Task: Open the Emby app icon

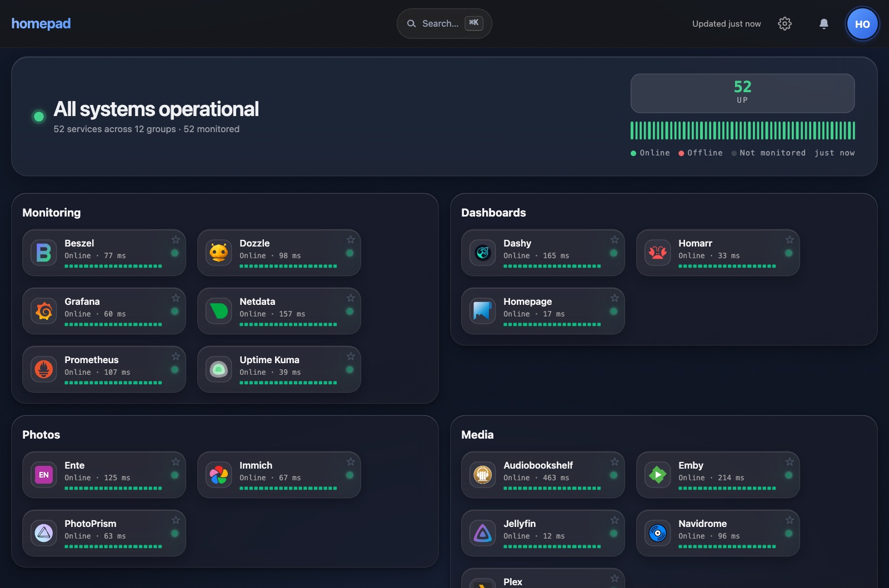Action: click(x=658, y=475)
